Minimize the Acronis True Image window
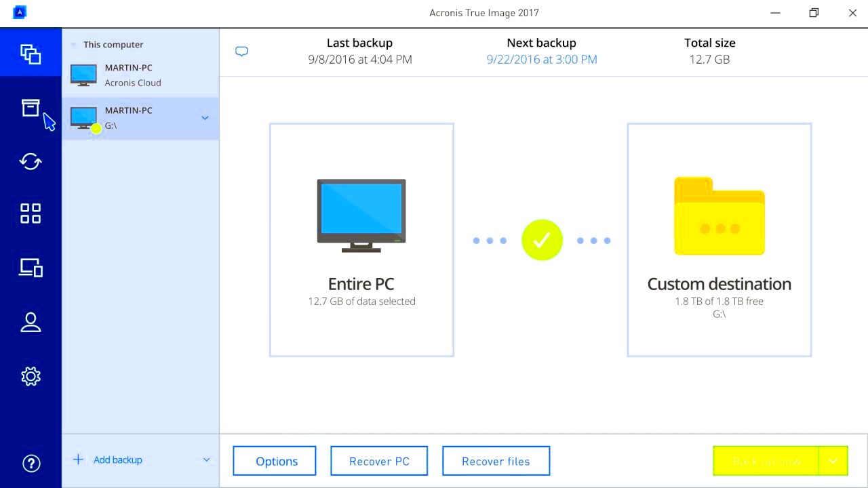This screenshot has height=488, width=868. [775, 12]
